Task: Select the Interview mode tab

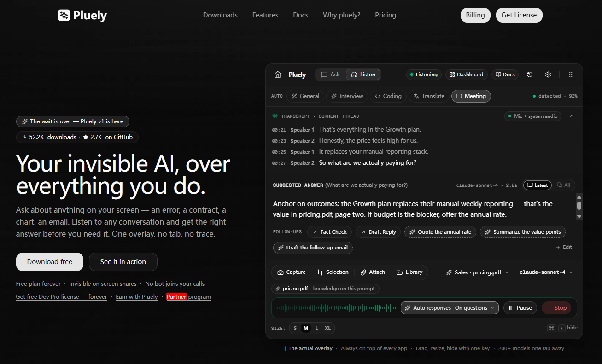Action: (347, 96)
